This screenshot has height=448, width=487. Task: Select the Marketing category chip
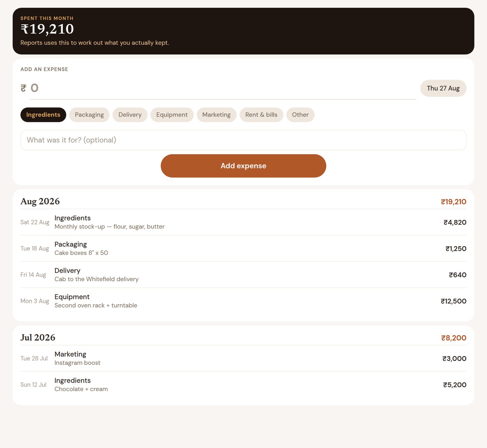coord(216,115)
